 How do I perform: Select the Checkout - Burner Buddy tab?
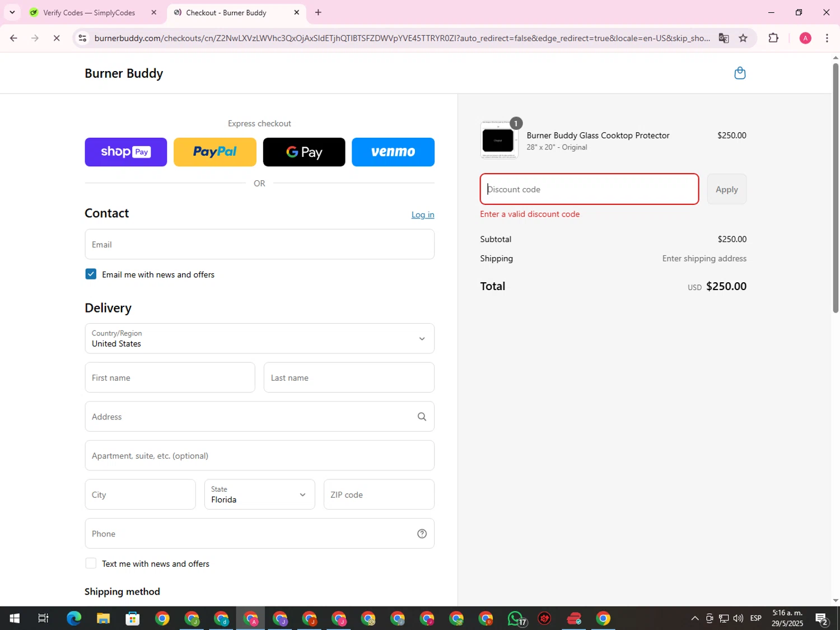pyautogui.click(x=226, y=12)
